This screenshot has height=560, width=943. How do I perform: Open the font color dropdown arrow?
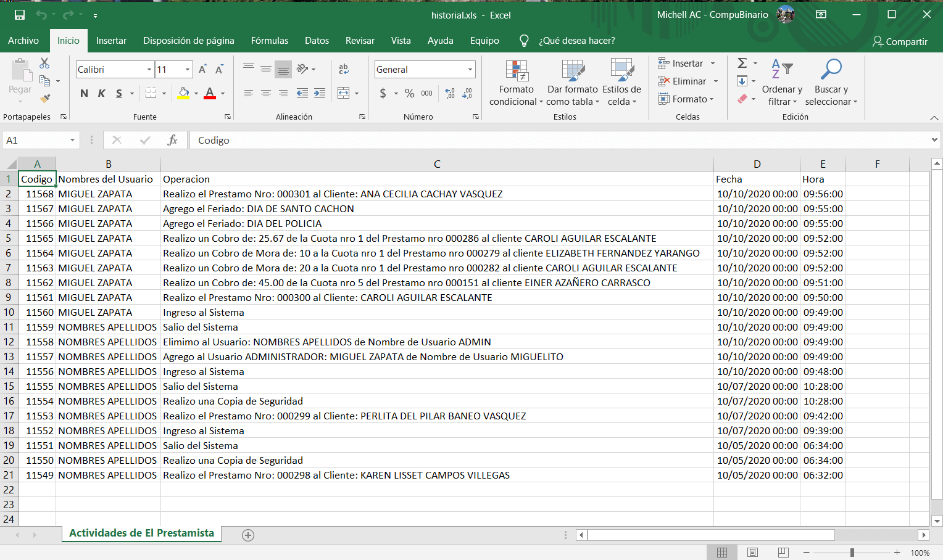click(x=223, y=94)
